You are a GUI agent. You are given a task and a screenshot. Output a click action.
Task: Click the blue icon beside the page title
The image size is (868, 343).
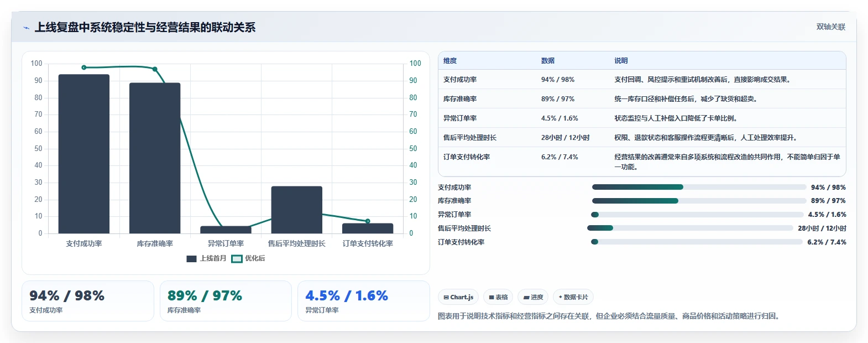click(x=26, y=28)
